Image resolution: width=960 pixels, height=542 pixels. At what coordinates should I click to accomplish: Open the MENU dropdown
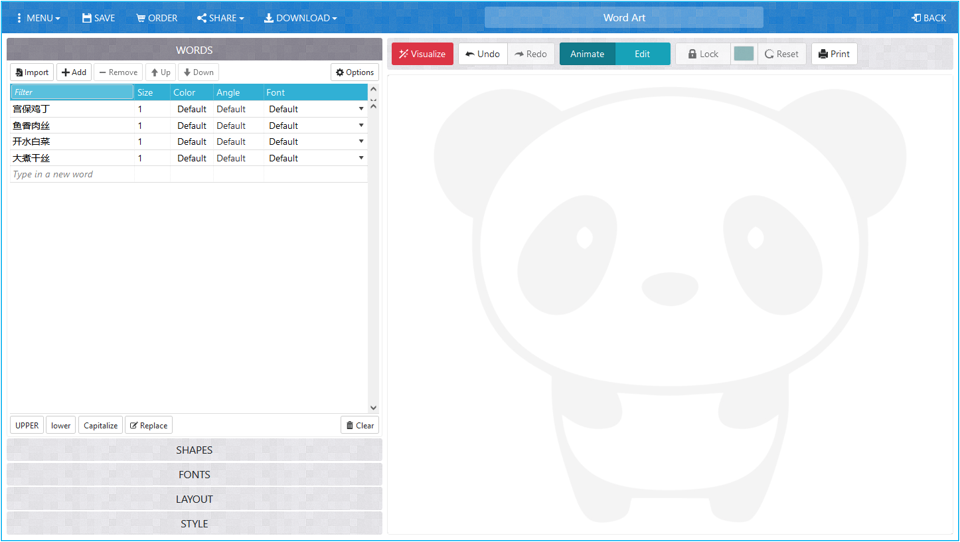tap(38, 18)
